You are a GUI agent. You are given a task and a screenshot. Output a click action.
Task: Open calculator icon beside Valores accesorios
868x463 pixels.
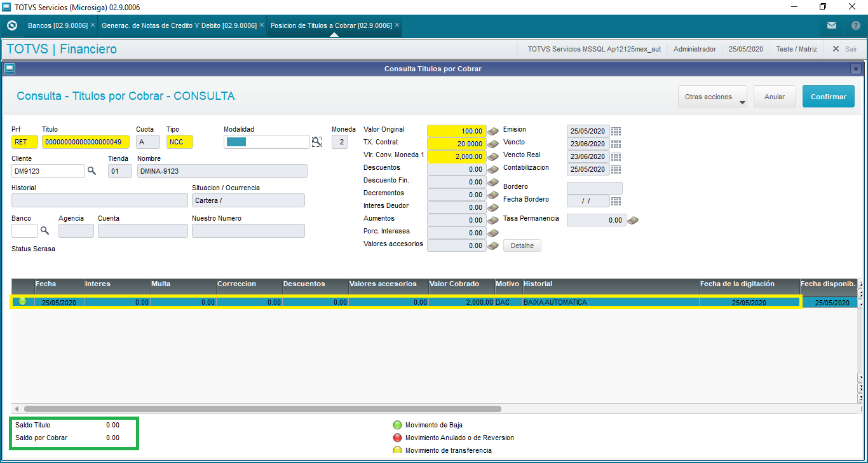[x=493, y=245]
